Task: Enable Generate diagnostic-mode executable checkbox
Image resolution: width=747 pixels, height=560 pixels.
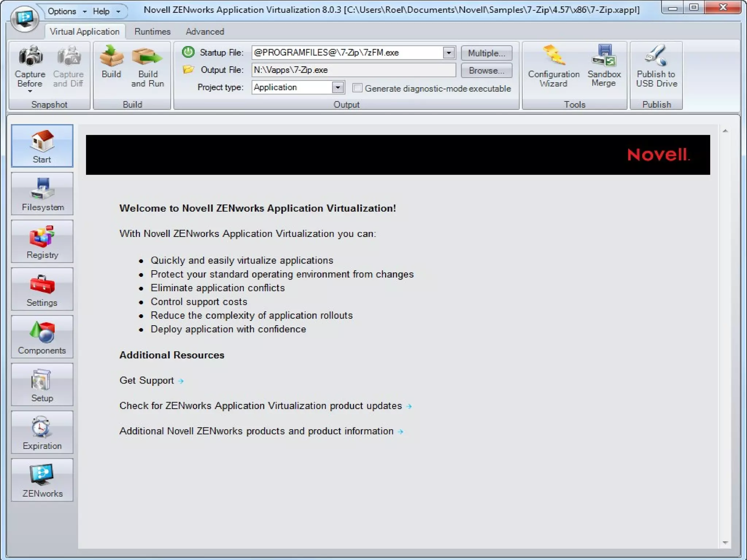Action: point(357,88)
